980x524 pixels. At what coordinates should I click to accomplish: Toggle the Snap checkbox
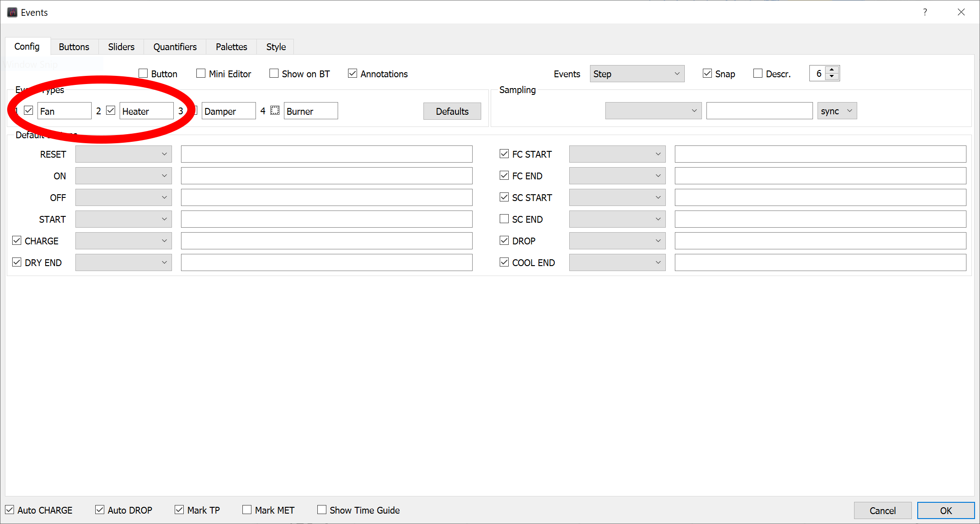[707, 74]
